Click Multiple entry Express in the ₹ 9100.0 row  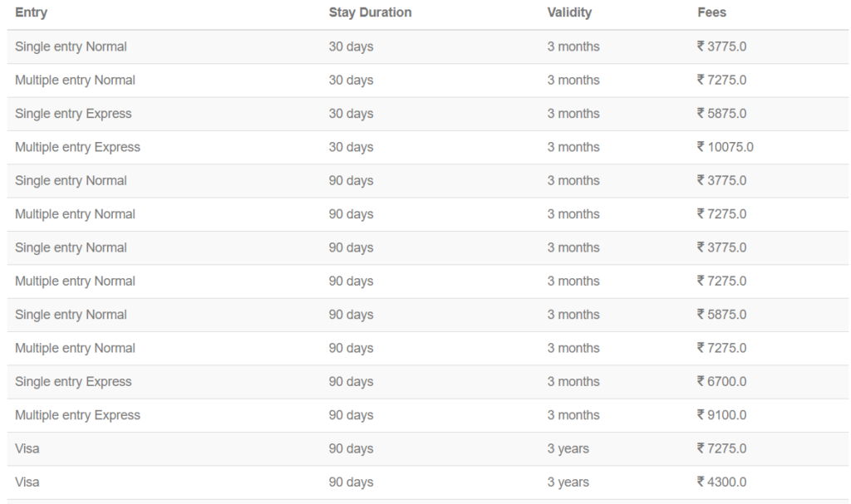77,415
